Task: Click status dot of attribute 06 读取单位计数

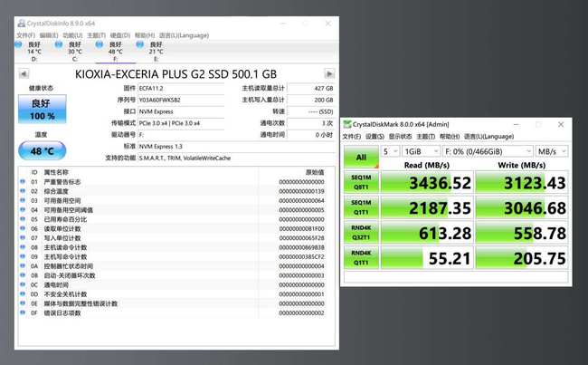Action: 23,228
